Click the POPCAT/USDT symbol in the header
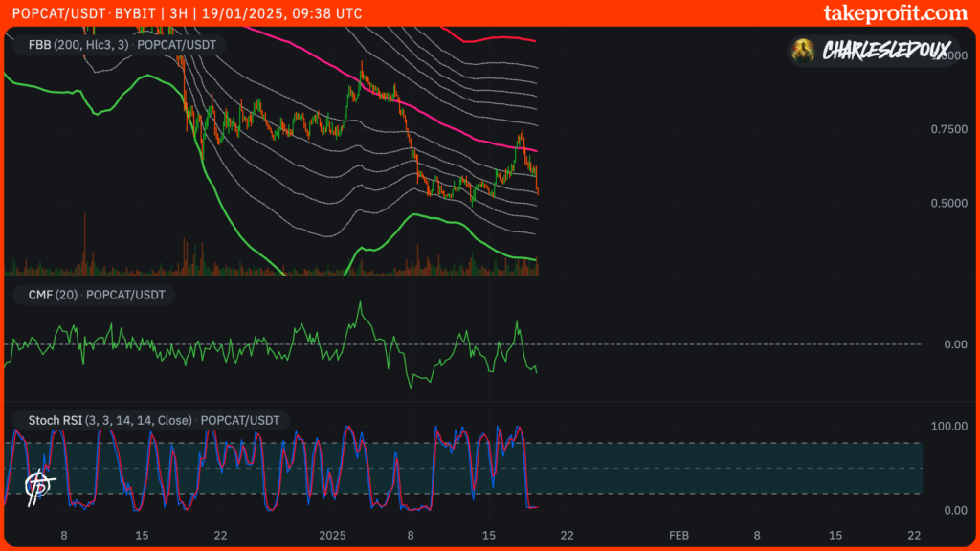980x551 pixels. pyautogui.click(x=51, y=14)
